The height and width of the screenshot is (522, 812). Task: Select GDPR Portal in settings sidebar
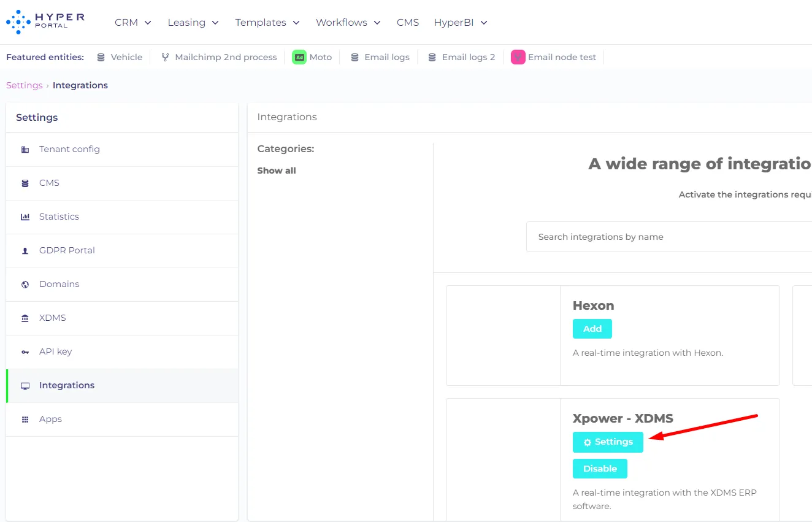tap(122, 251)
